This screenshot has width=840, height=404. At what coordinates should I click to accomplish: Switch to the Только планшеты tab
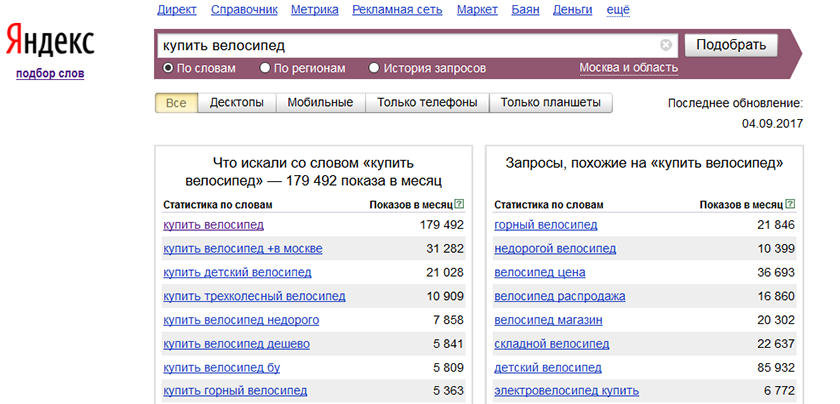click(551, 103)
